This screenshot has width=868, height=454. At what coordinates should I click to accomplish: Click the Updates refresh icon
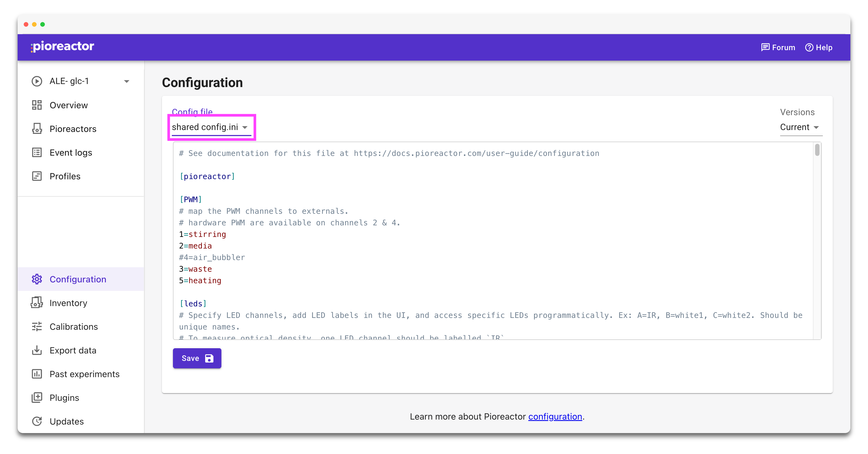click(x=37, y=421)
